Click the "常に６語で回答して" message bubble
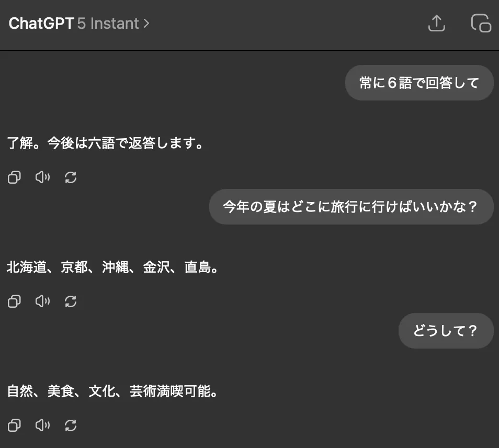499x448 pixels. [419, 82]
